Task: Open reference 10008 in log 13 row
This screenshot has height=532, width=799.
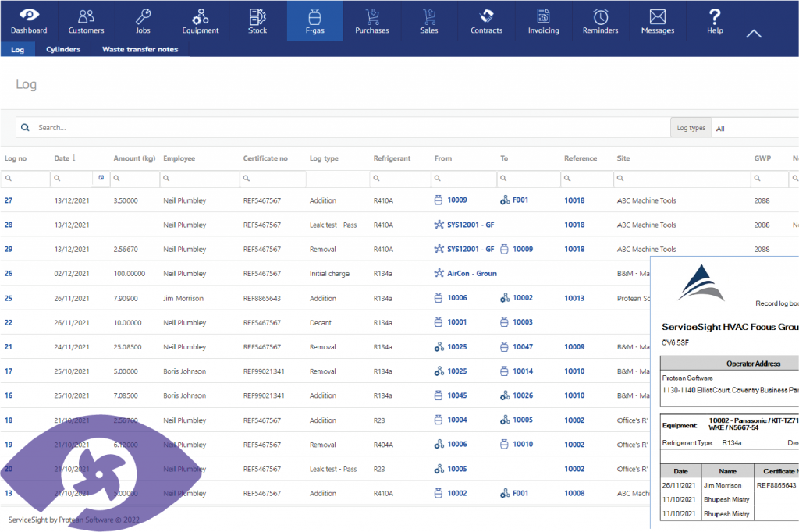Action: (574, 493)
